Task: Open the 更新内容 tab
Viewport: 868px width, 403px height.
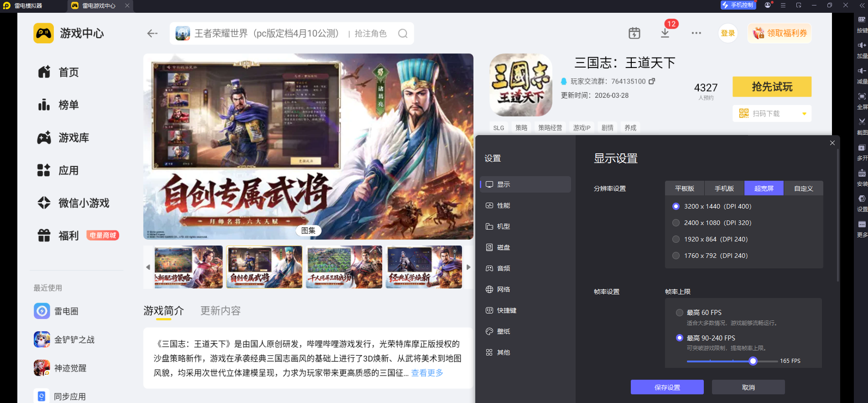Action: click(221, 311)
